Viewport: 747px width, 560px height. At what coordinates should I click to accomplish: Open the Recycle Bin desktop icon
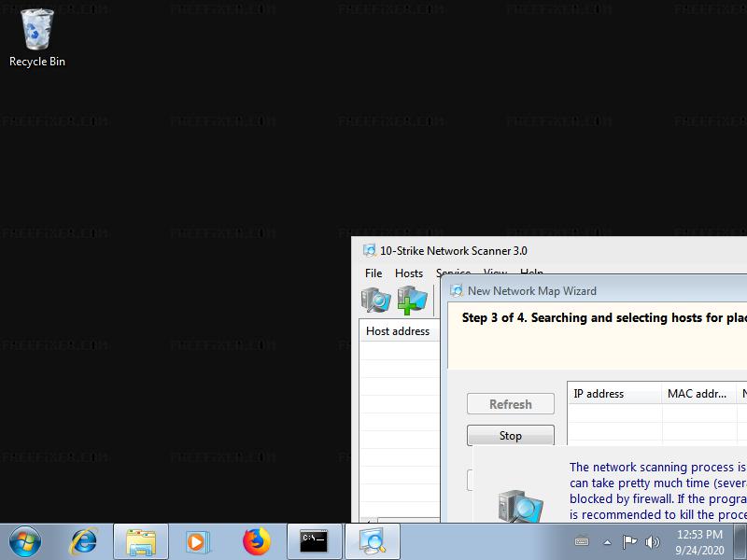(37, 37)
